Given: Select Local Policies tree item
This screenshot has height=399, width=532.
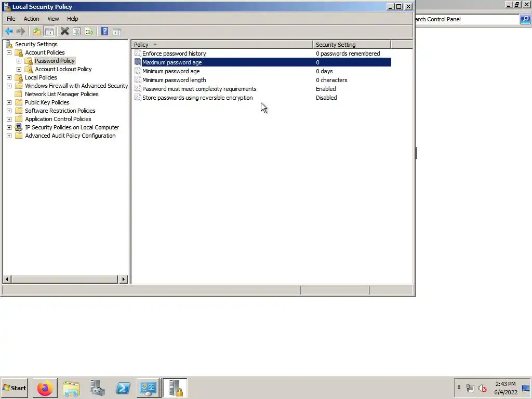Looking at the screenshot, I should click(x=41, y=77).
